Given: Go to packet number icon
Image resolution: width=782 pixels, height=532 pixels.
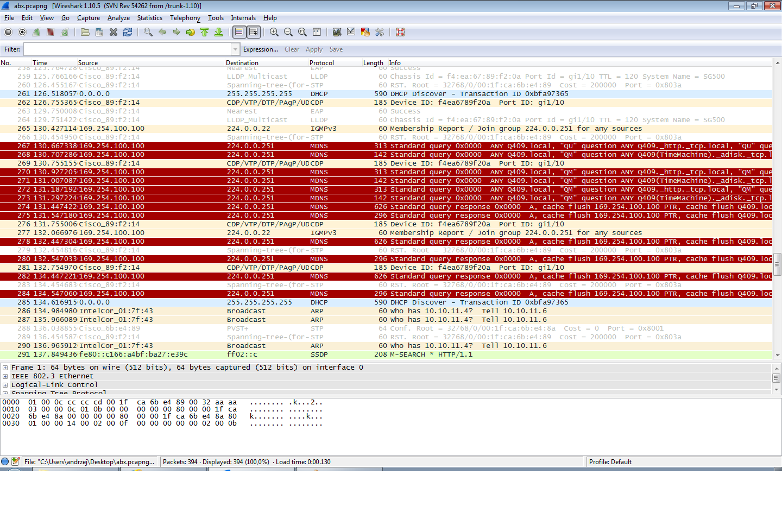Looking at the screenshot, I should 191,32.
